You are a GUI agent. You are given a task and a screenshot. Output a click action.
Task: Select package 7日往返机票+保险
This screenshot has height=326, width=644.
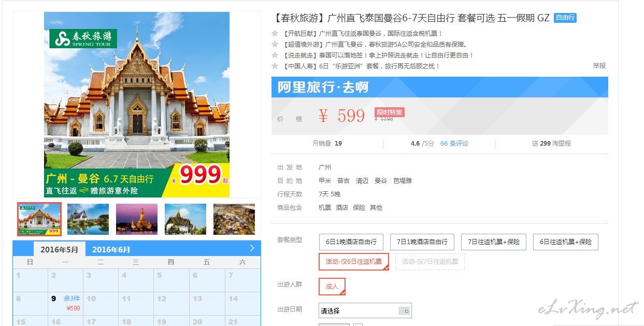(494, 242)
